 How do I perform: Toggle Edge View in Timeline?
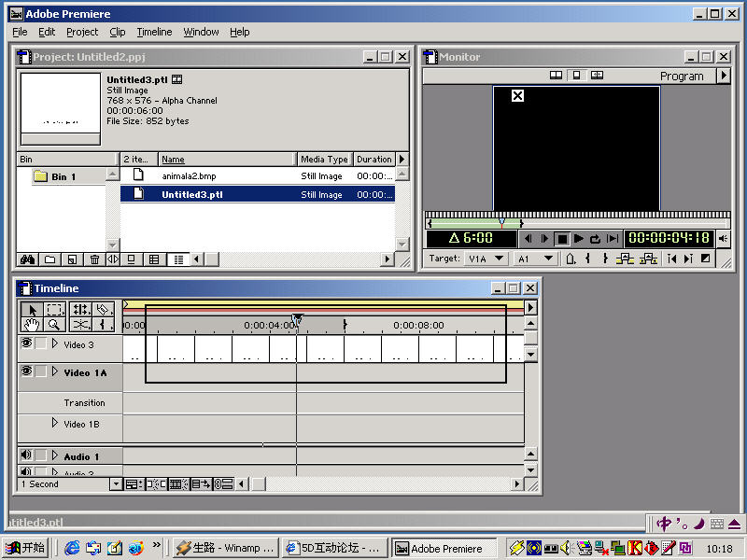[x=178, y=484]
